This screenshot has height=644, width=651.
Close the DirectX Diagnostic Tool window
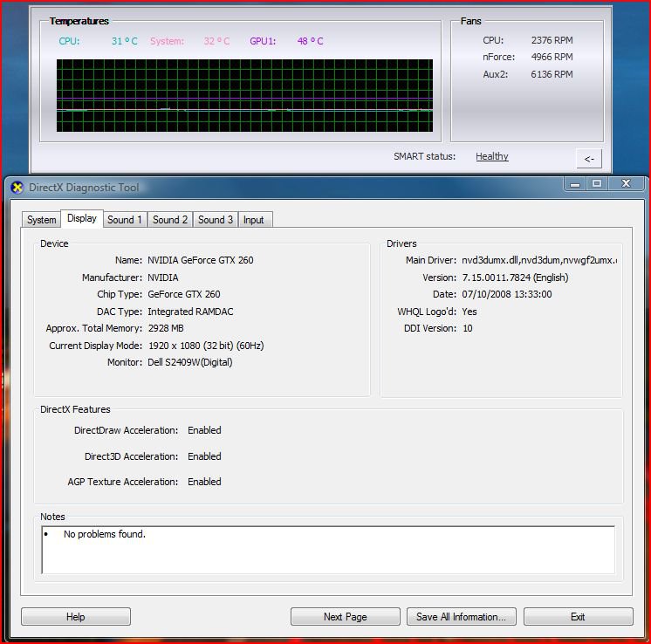pyautogui.click(x=626, y=184)
